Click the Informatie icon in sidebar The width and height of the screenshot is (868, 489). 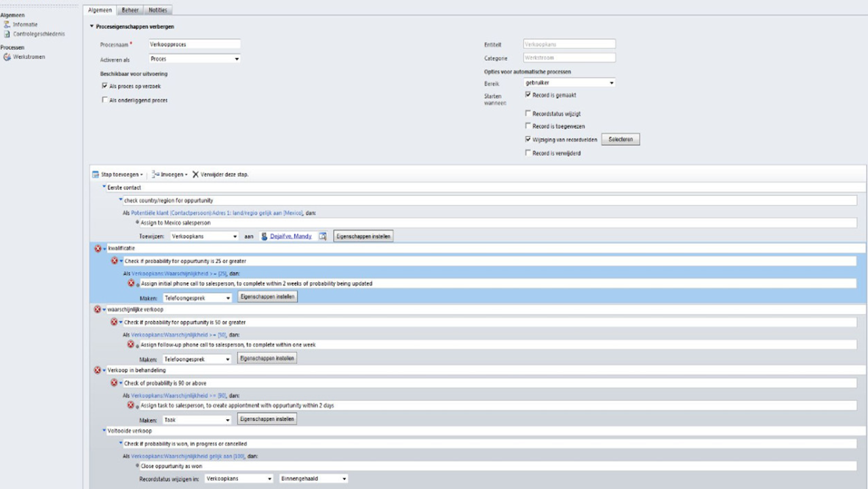click(7, 24)
